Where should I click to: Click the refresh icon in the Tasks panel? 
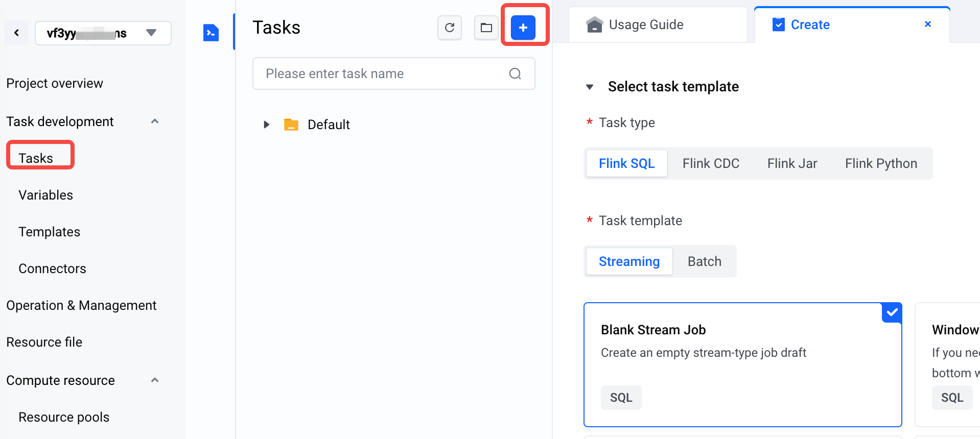[450, 28]
